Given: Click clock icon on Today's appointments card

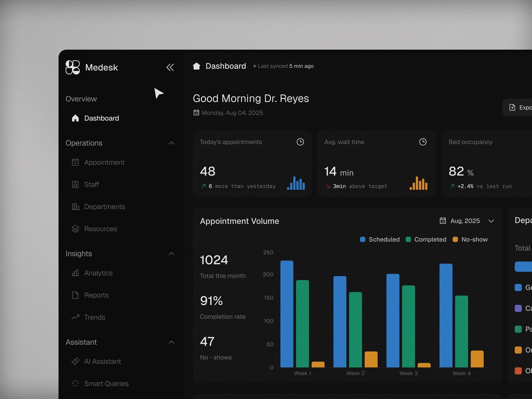Looking at the screenshot, I should 300,142.
